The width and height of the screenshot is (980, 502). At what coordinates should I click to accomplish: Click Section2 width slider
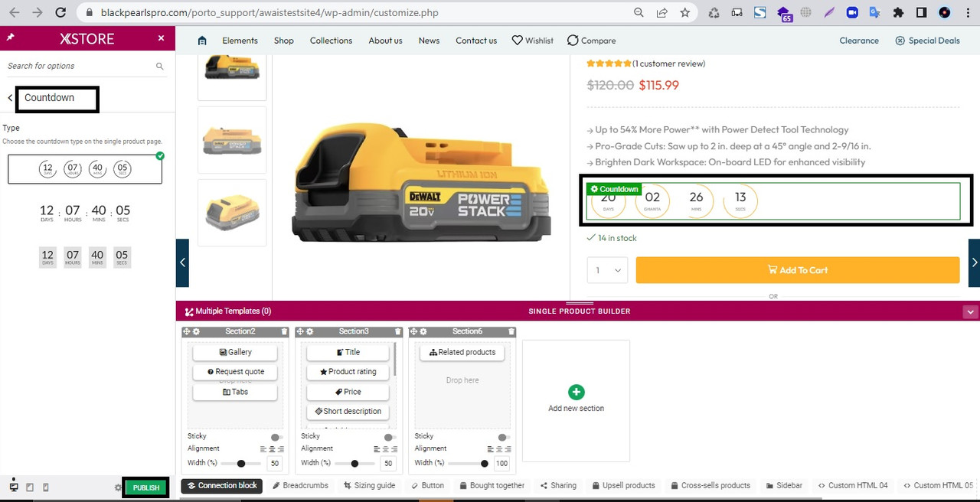(x=241, y=464)
